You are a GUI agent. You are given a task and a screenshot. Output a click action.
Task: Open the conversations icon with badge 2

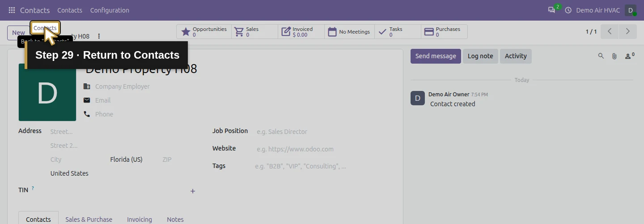[x=552, y=10]
